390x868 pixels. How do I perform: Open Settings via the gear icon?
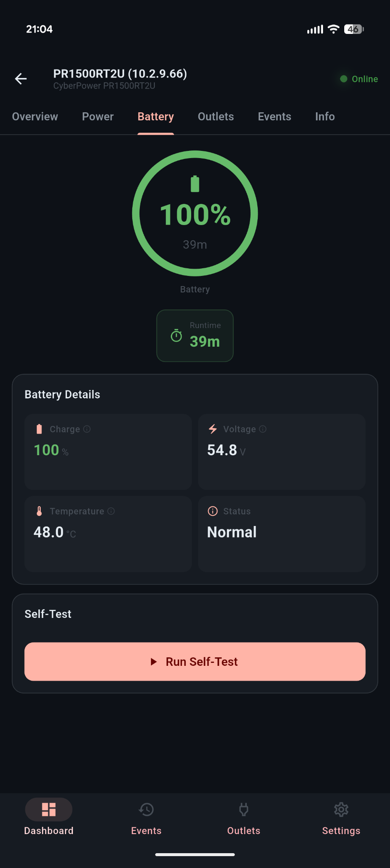(x=341, y=810)
